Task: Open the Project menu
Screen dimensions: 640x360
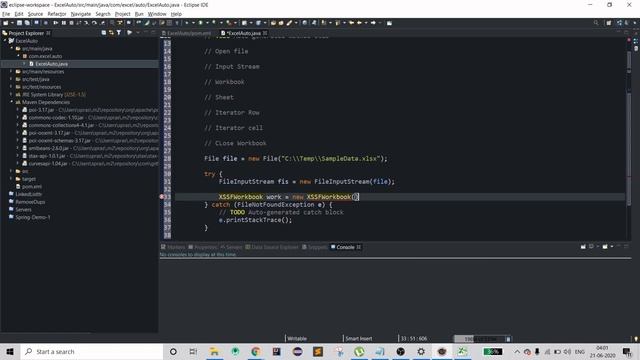Action: tap(122, 14)
